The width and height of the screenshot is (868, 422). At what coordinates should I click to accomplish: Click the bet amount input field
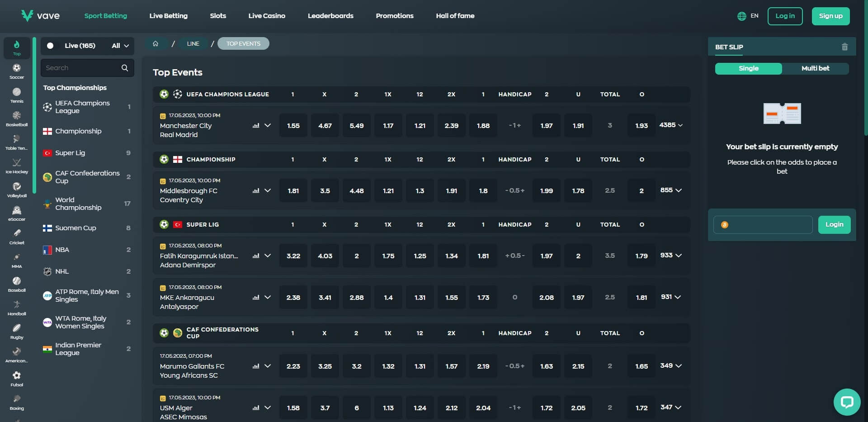(x=763, y=225)
